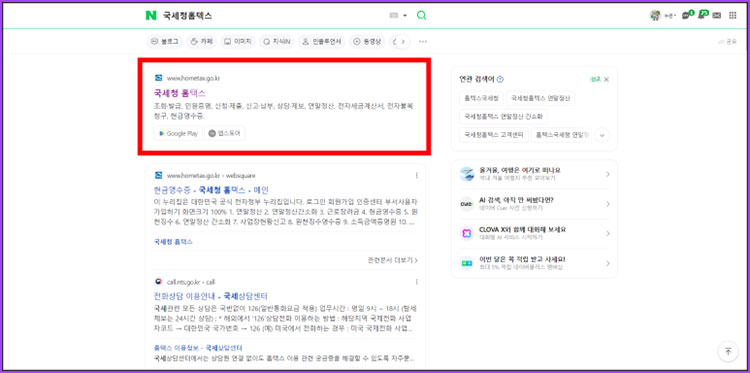
Task: Open the 앱스토어 download button
Action: [x=225, y=133]
